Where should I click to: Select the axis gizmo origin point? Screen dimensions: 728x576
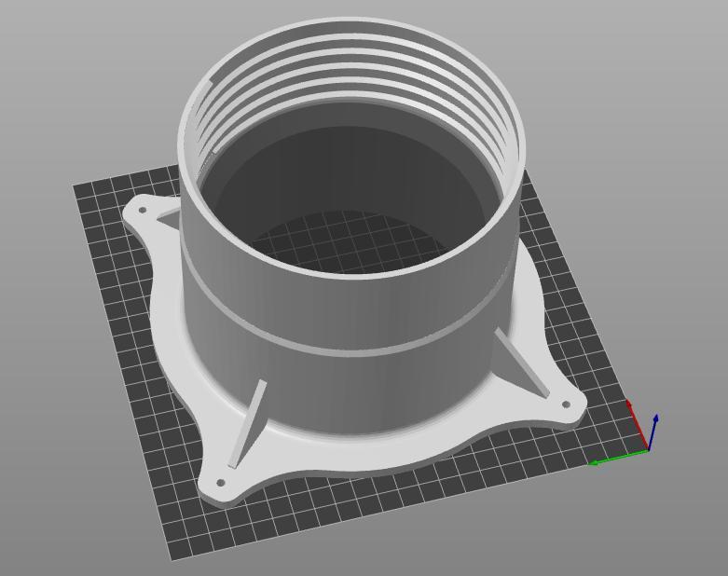[x=648, y=450]
